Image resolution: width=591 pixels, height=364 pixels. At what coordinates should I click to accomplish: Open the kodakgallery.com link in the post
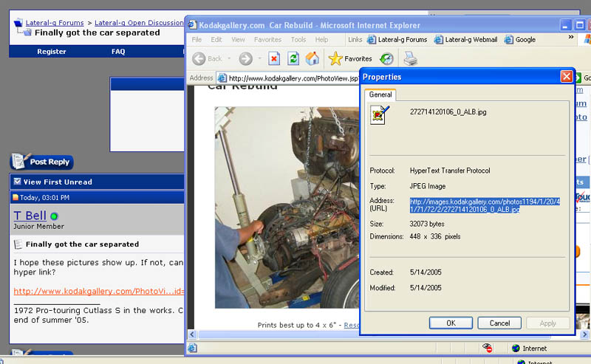point(99,292)
